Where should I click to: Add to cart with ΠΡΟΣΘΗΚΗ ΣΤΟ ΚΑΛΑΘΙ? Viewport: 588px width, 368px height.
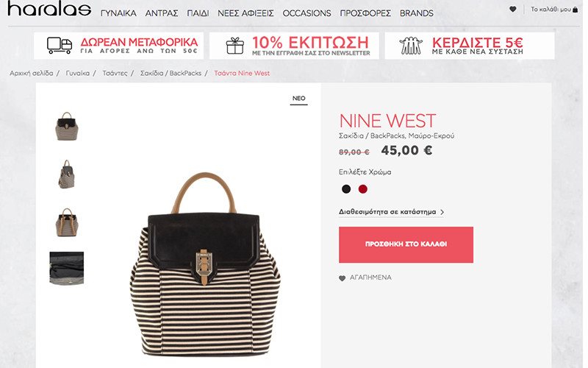click(406, 244)
